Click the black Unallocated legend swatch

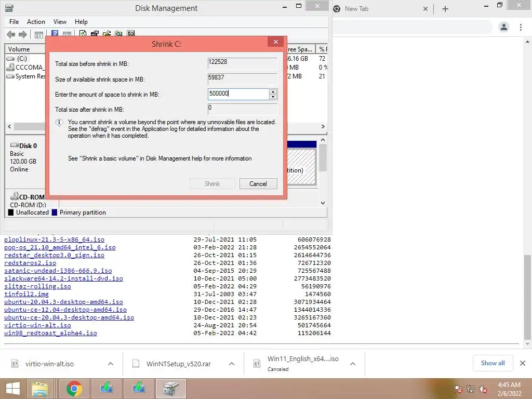[x=11, y=212]
